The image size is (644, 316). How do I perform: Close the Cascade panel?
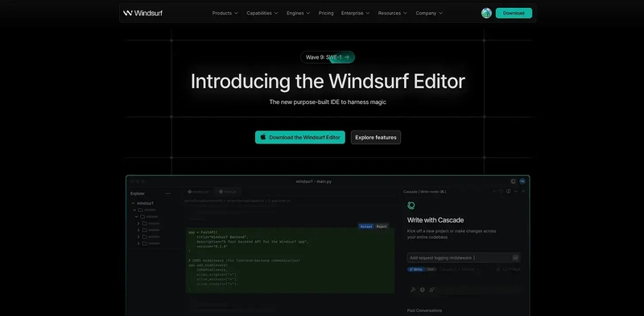click(522, 191)
